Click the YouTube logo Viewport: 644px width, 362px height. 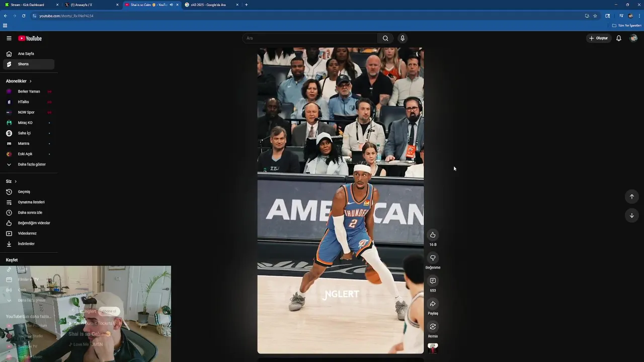click(30, 38)
